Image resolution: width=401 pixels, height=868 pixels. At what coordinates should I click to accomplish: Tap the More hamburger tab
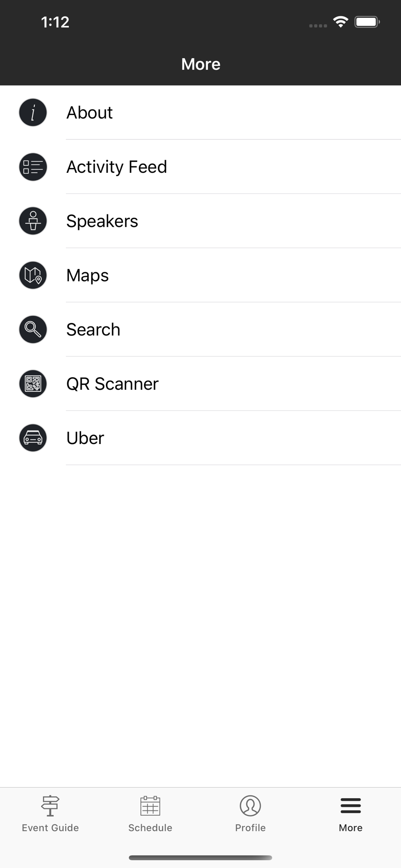[351, 806]
